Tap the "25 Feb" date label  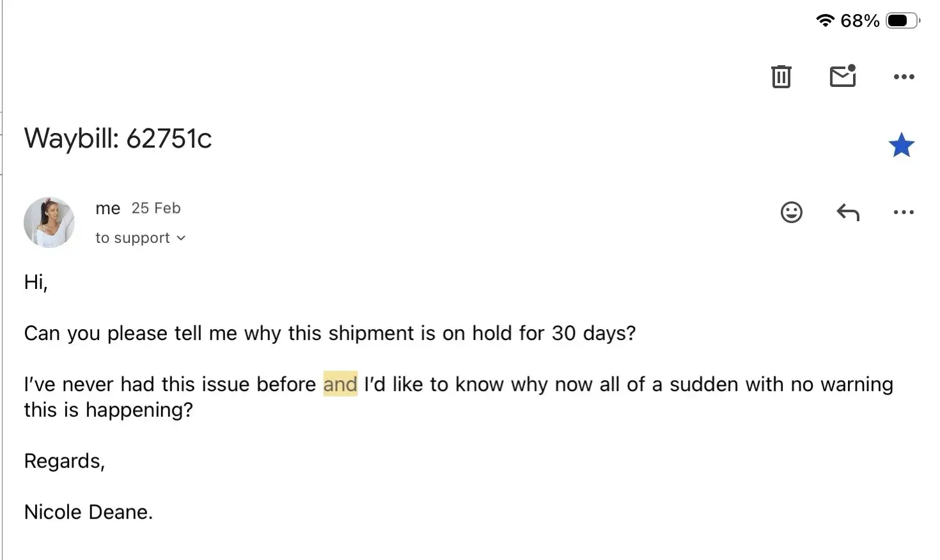coord(156,208)
